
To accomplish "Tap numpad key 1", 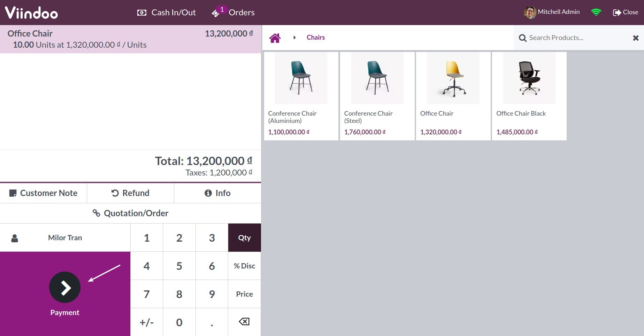I will click(147, 237).
